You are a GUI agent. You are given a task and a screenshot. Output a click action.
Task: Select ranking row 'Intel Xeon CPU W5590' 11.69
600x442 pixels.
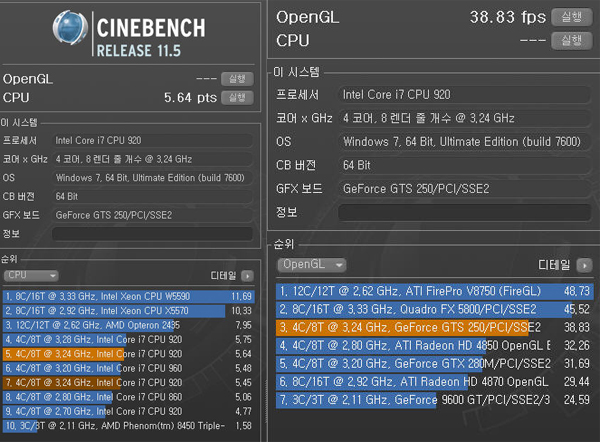129,297
